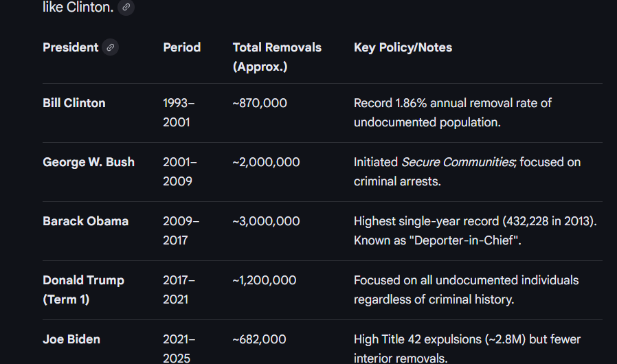
Task: Click the italic Secure Communities text
Action: 457,162
